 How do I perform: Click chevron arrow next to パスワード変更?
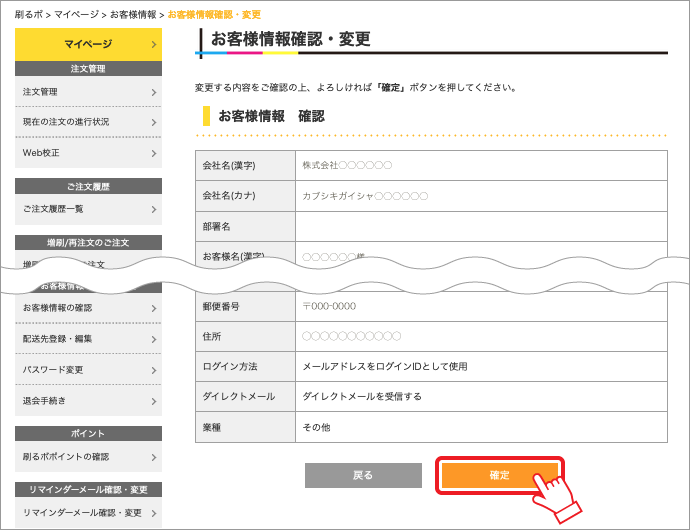coord(154,370)
